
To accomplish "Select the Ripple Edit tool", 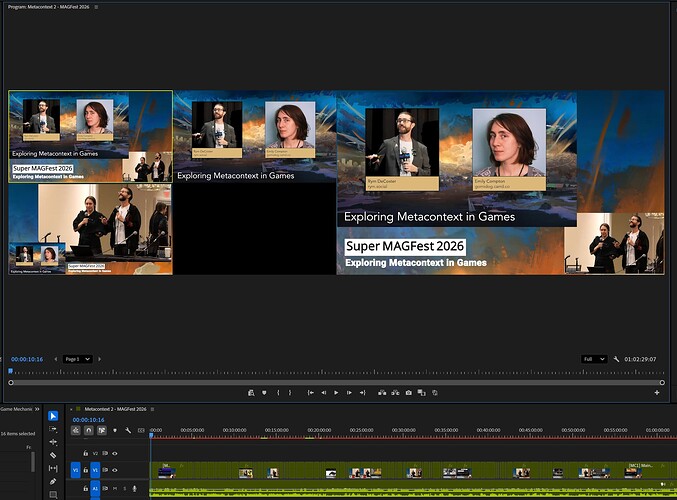I will click(x=53, y=442).
